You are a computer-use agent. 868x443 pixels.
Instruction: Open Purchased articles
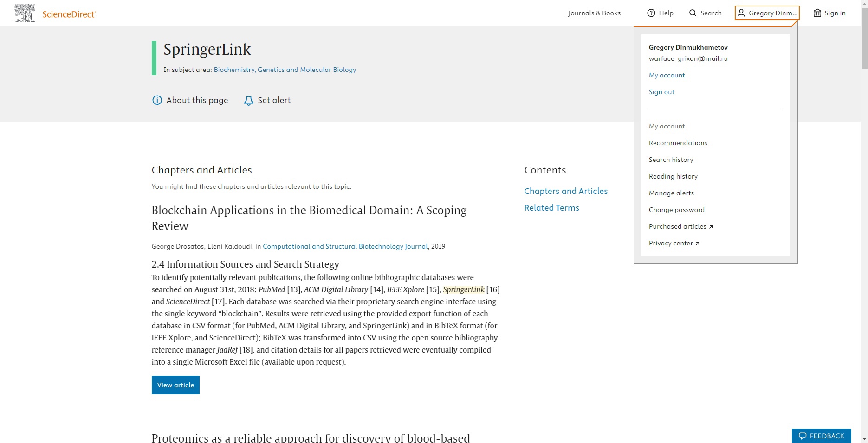pos(678,226)
